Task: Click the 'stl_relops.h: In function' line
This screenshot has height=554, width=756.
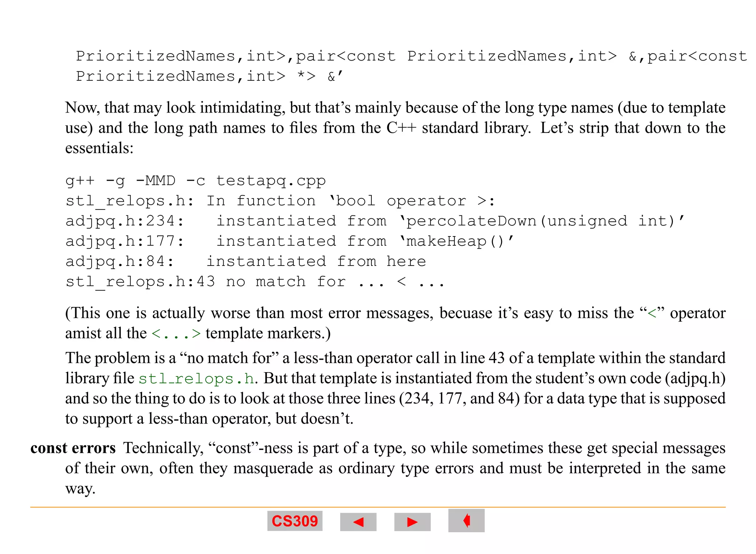Action: 281,201
